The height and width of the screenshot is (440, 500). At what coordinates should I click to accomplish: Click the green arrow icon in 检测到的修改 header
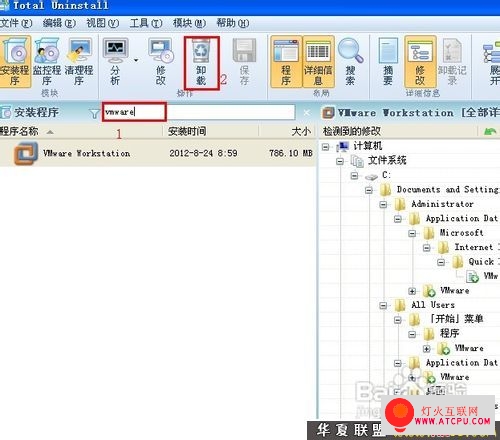pos(490,132)
